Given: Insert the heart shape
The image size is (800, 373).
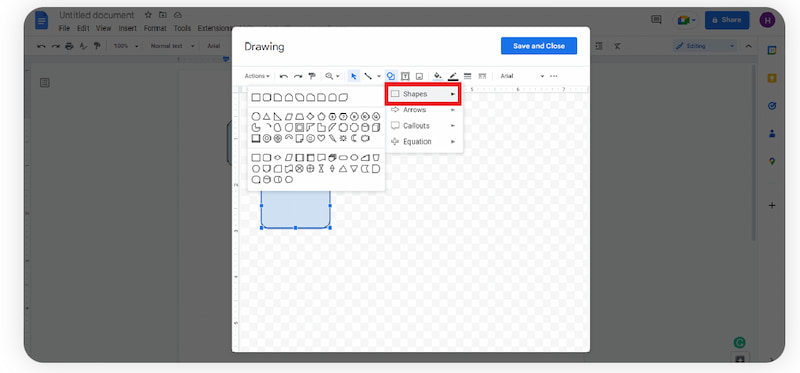Looking at the screenshot, I should point(321,138).
